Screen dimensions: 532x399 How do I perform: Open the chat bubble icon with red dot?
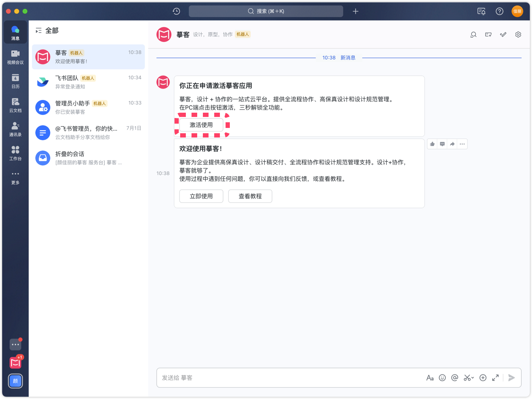point(15,344)
